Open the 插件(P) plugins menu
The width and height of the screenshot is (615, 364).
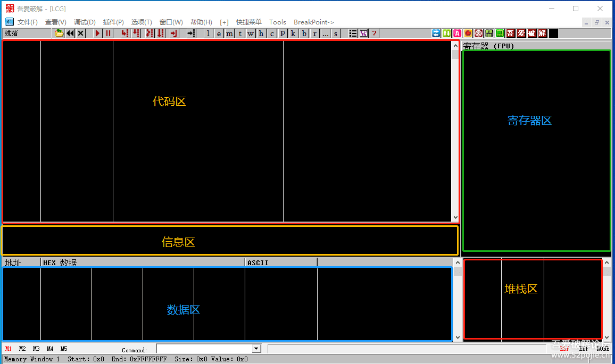pos(113,22)
